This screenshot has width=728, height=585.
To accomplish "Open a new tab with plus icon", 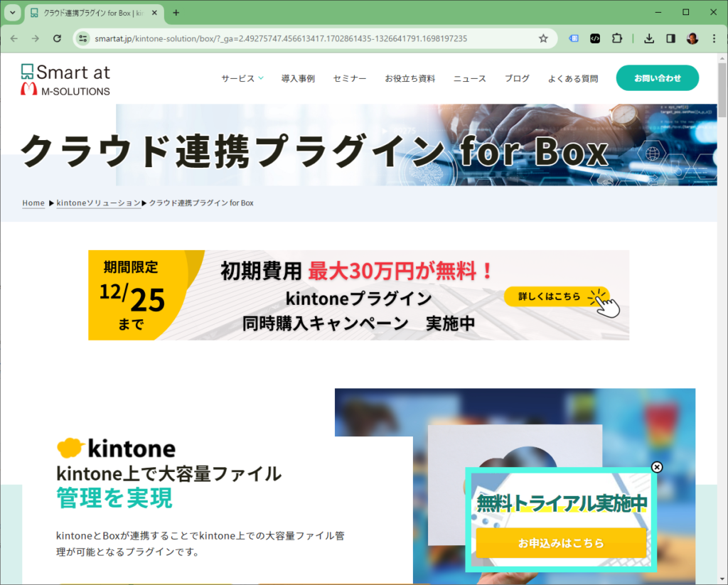I will [176, 13].
